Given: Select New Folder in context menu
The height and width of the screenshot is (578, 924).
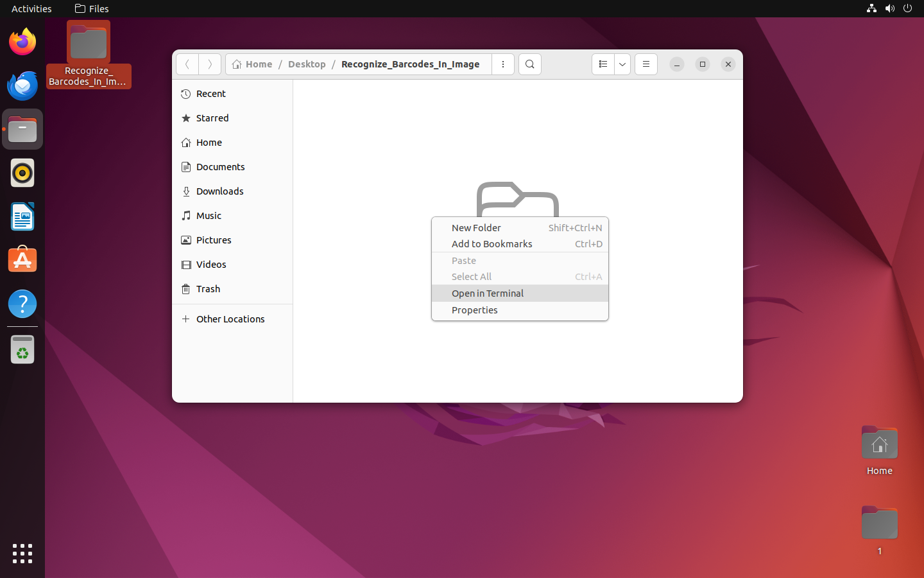Looking at the screenshot, I should point(476,228).
